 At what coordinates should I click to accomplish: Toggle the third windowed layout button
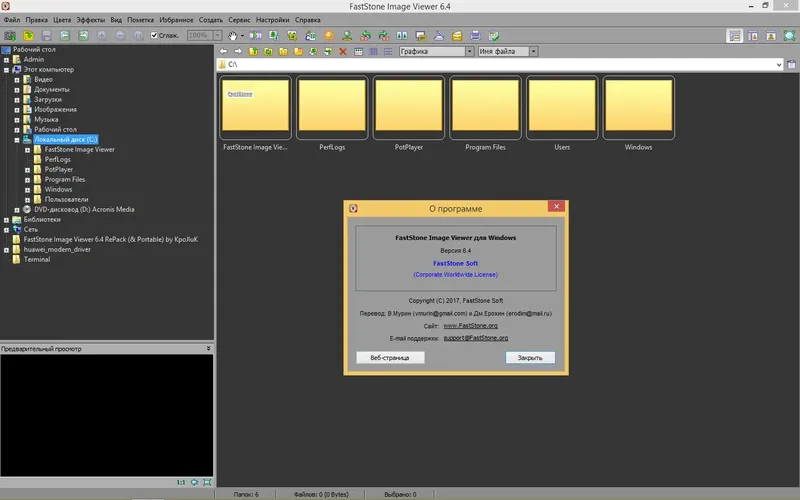coord(771,36)
